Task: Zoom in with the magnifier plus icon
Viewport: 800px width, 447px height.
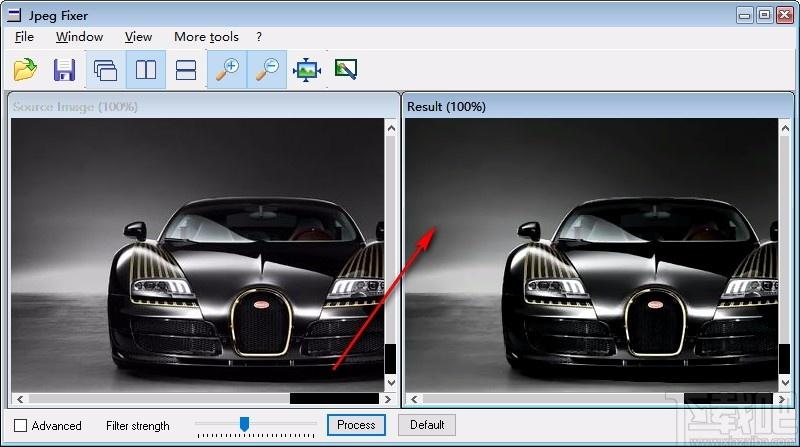Action: pyautogui.click(x=227, y=69)
